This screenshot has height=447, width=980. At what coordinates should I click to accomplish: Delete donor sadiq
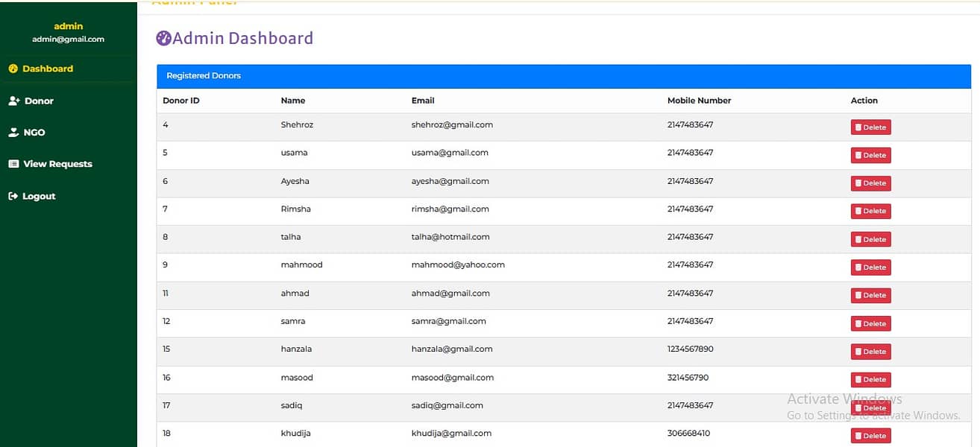pyautogui.click(x=870, y=408)
